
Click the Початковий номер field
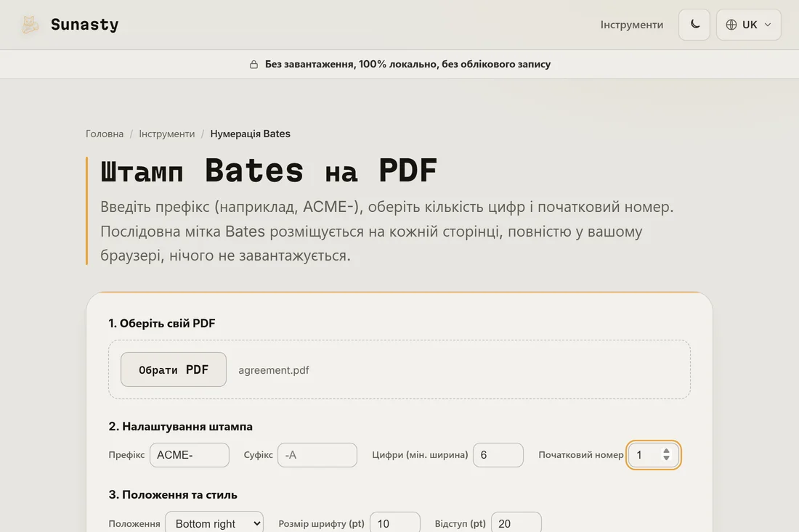(x=653, y=454)
